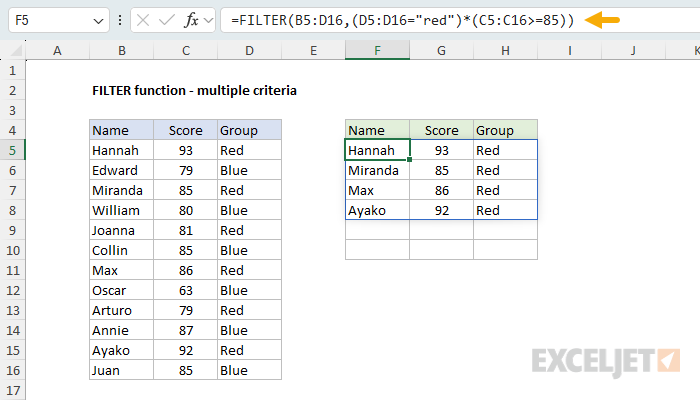
Task: Click the cancel X icon in formula bar
Action: click(143, 20)
